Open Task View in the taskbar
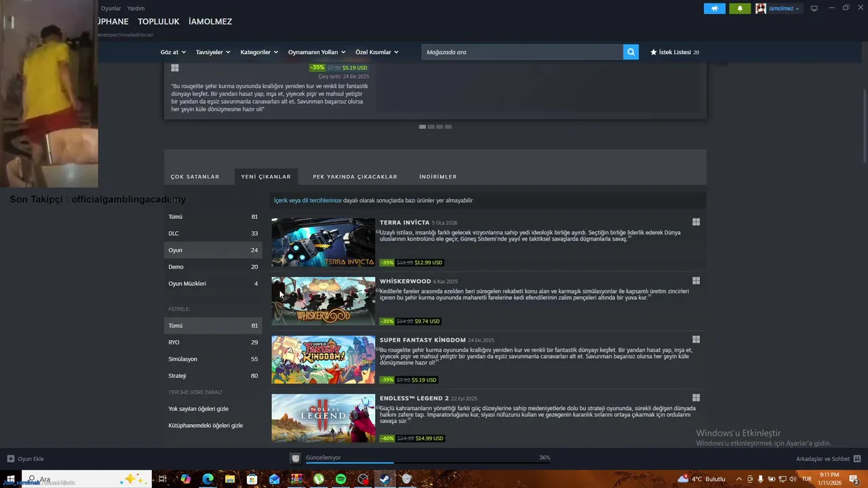 click(163, 479)
